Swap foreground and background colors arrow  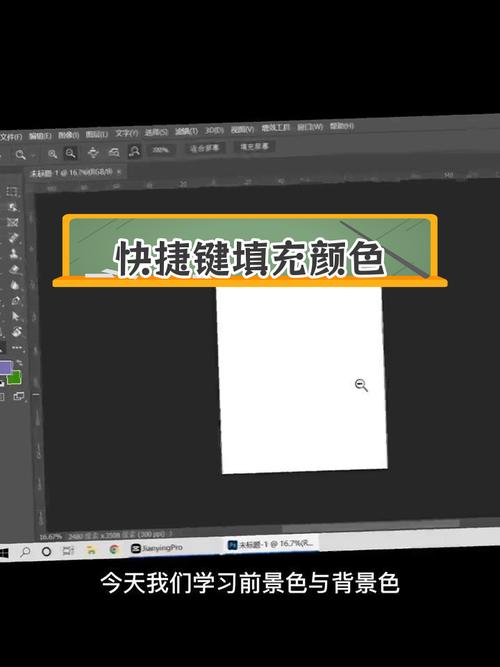click(x=19, y=363)
